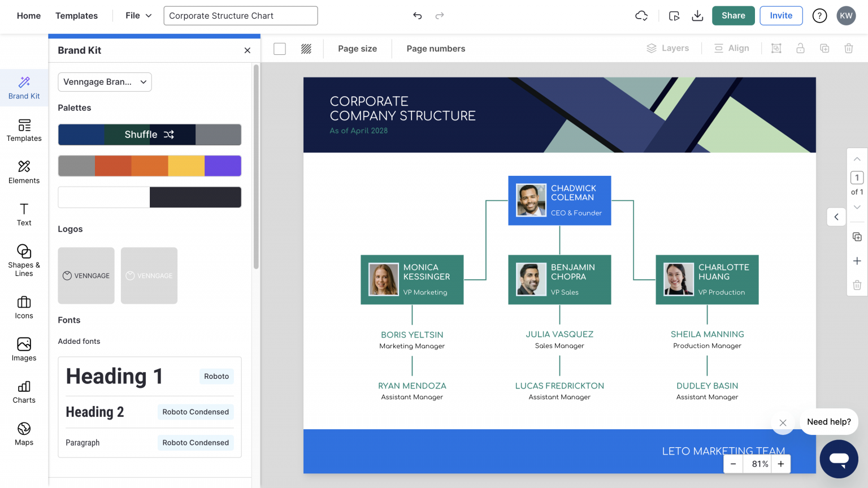Click the Invite button
The height and width of the screenshot is (488, 868).
click(x=781, y=15)
